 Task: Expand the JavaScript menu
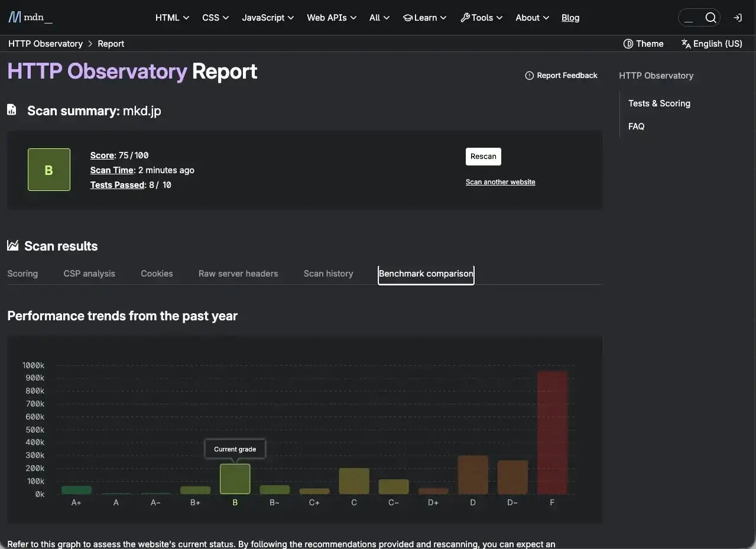(x=268, y=18)
